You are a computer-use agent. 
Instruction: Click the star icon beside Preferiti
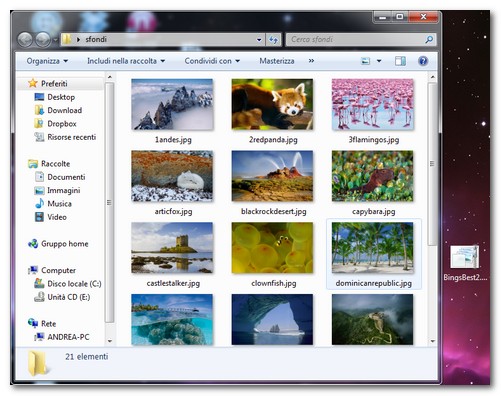[33, 83]
